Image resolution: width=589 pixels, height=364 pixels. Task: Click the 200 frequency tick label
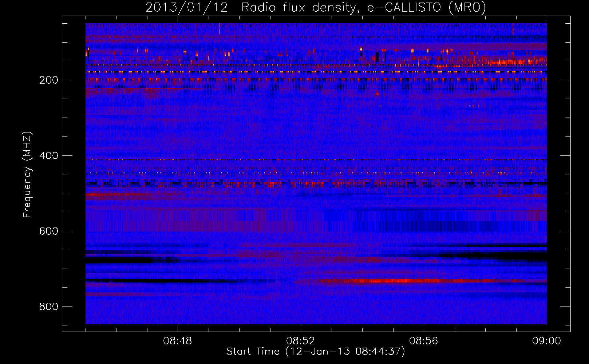point(49,80)
